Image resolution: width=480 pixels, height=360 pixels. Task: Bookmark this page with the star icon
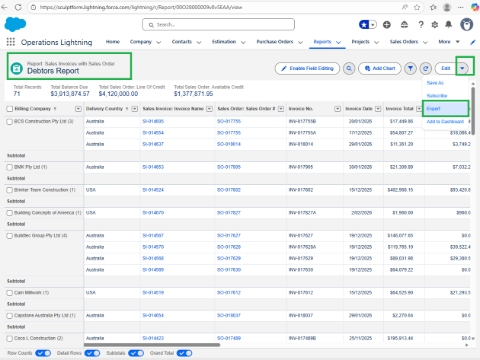417,7
